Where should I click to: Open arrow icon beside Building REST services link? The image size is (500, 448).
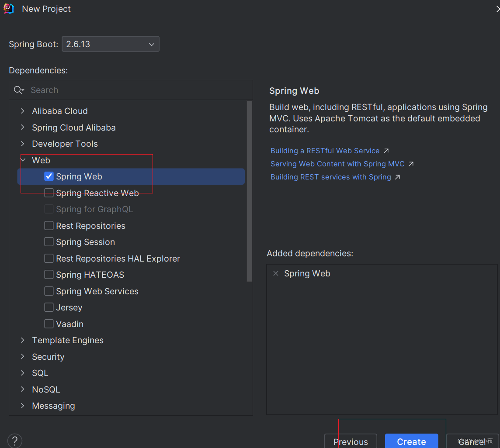click(x=397, y=177)
